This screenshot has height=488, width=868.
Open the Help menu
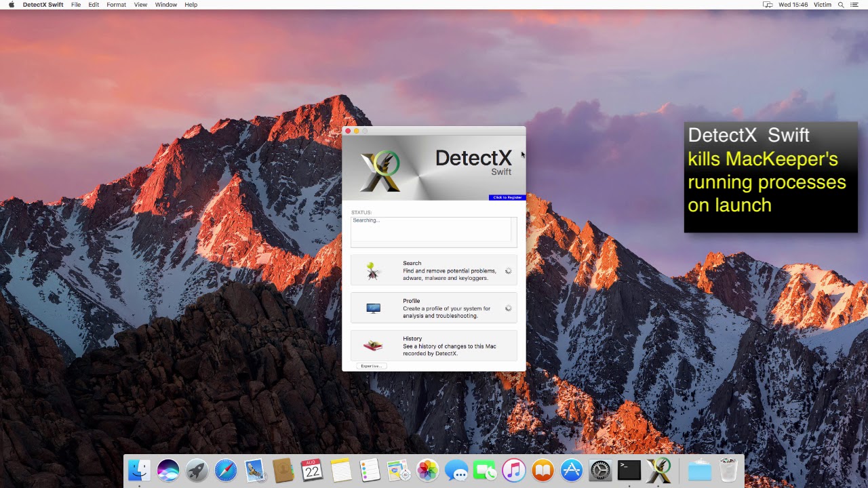(x=191, y=5)
